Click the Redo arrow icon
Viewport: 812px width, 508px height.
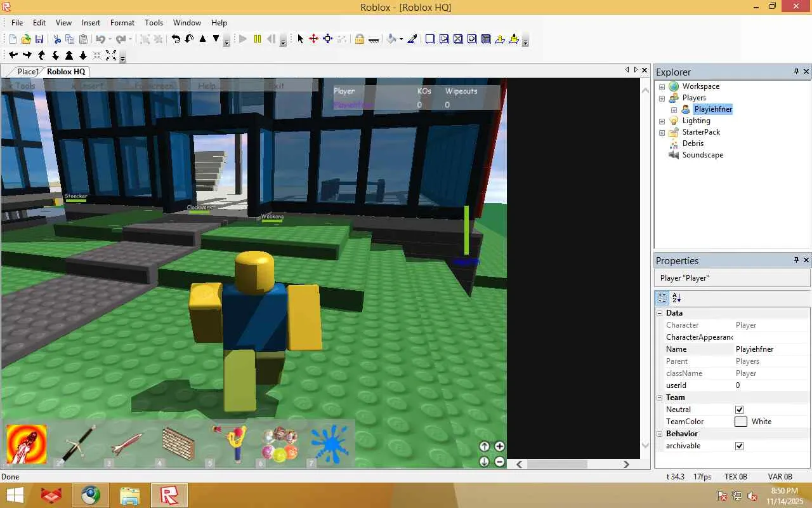click(121, 39)
